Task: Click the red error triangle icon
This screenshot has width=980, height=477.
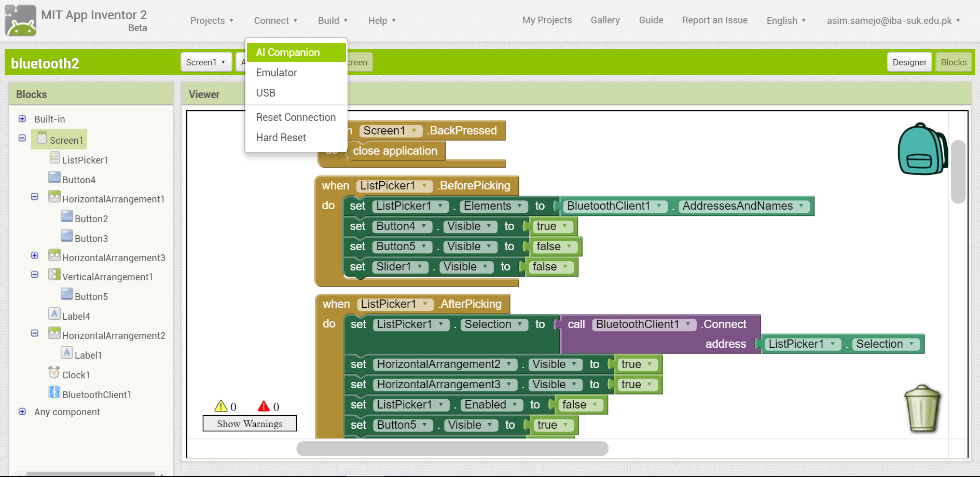Action: coord(264,406)
